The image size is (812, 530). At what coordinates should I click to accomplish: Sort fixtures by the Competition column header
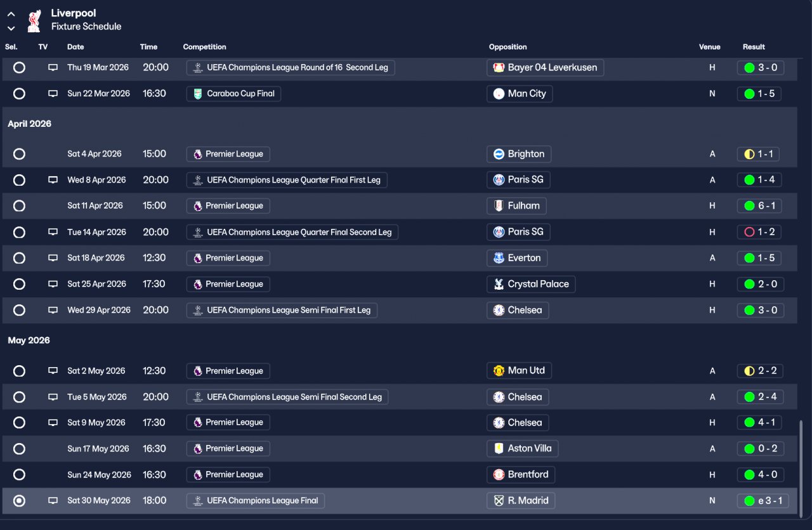(x=204, y=47)
